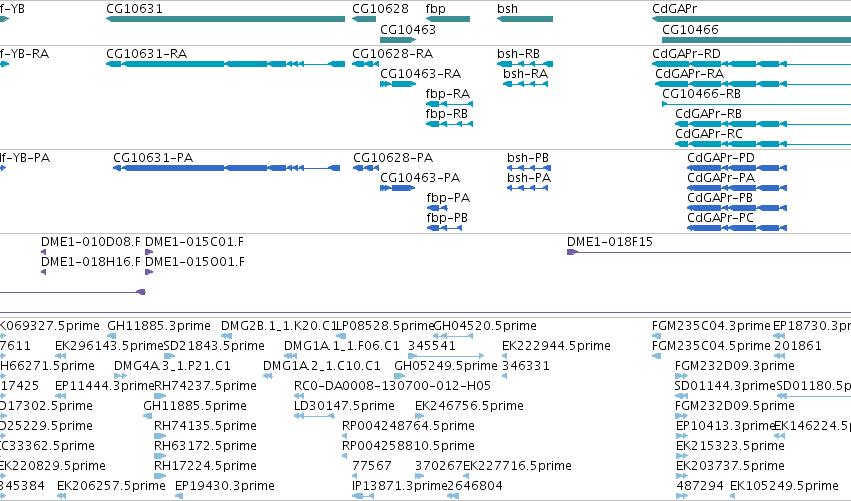Select transcript CG10628-RA glyph
Screen dimensions: 851x501
(x=365, y=64)
